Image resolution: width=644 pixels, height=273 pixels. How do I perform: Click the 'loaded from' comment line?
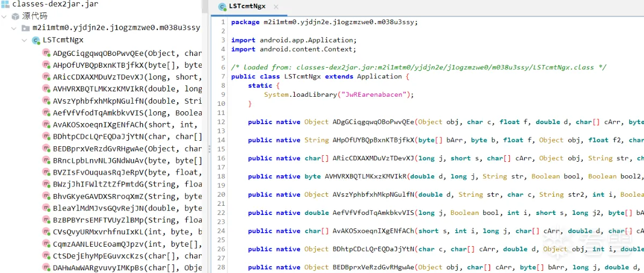click(419, 68)
